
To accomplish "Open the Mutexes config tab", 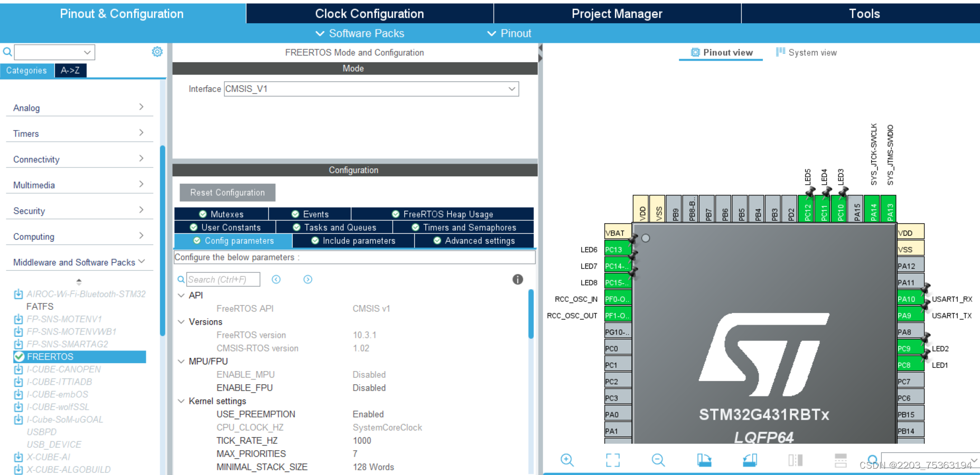I will pyautogui.click(x=221, y=214).
